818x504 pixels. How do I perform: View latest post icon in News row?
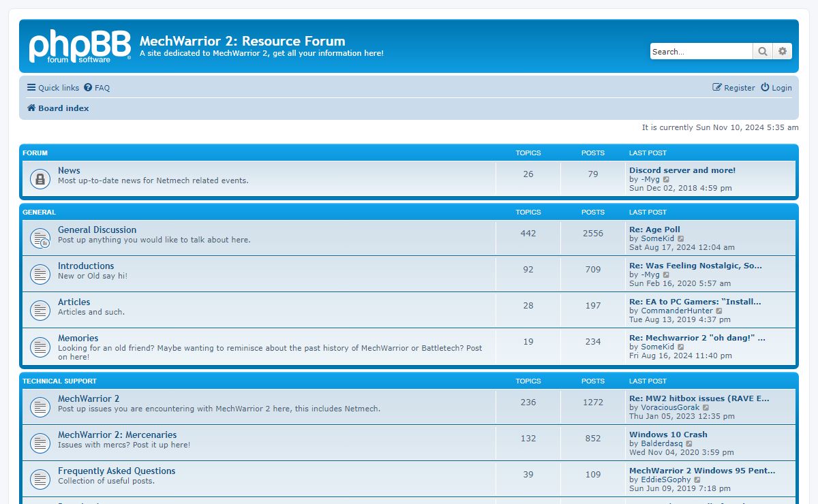[x=666, y=180]
